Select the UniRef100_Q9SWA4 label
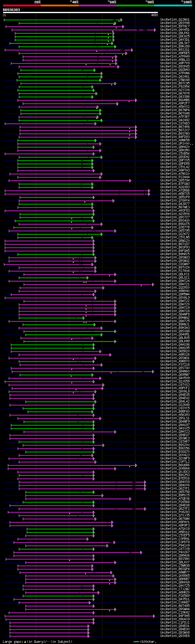Image resolution: width=195 pixels, height=644 pixels. pos(175,609)
